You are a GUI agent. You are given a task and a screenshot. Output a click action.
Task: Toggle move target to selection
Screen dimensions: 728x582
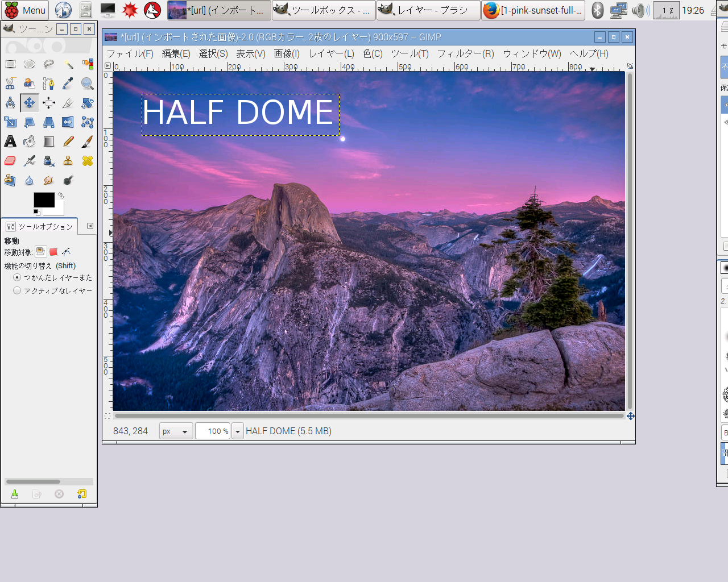[53, 252]
